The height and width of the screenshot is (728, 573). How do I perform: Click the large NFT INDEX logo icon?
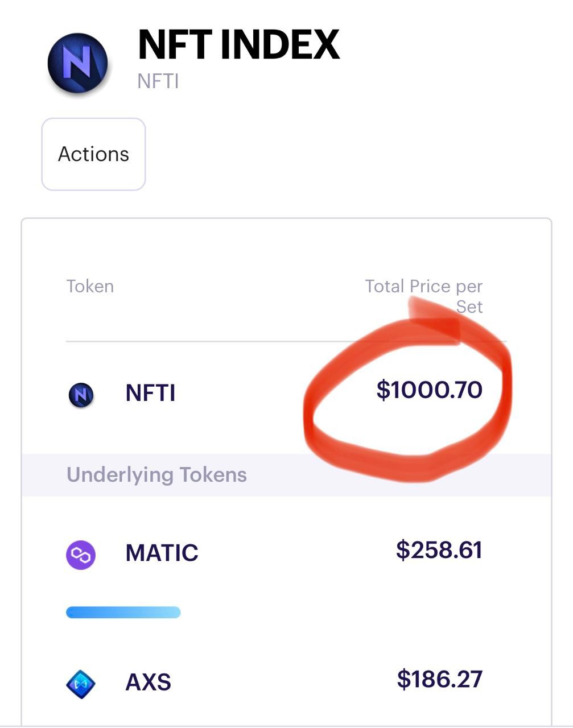(x=77, y=63)
